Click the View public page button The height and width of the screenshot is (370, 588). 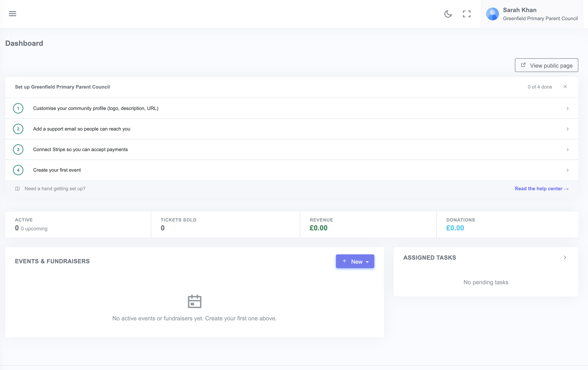tap(546, 65)
